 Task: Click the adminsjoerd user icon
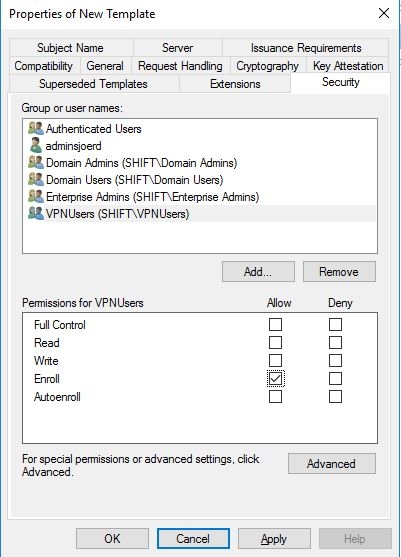(x=36, y=145)
